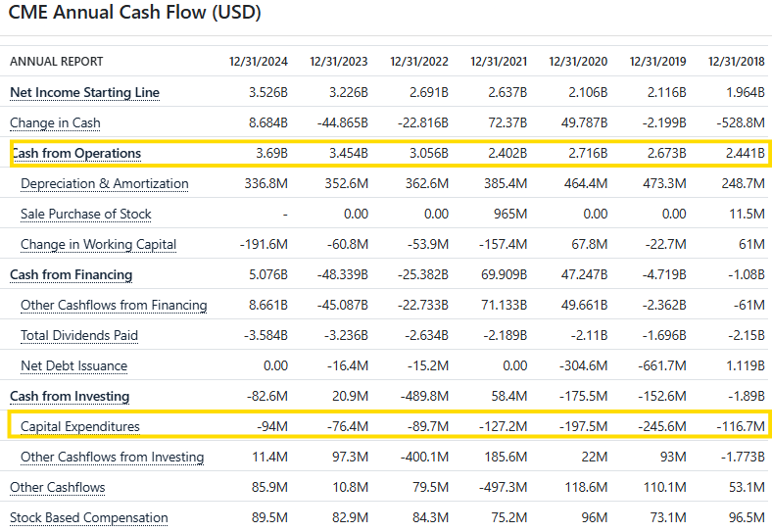Click dividends paid value -3.584B
772x532 pixels.
(265, 336)
